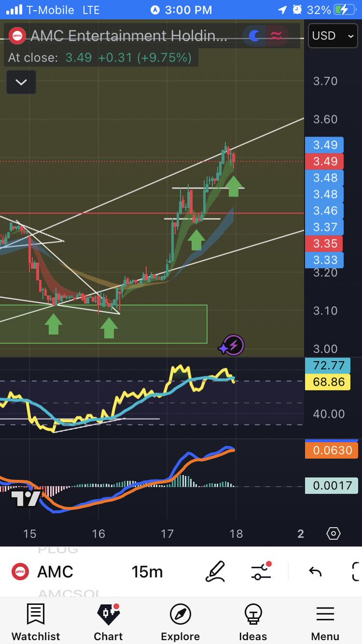Tap the 3.60 price axis label
The height and width of the screenshot is (644, 362).
point(325,119)
